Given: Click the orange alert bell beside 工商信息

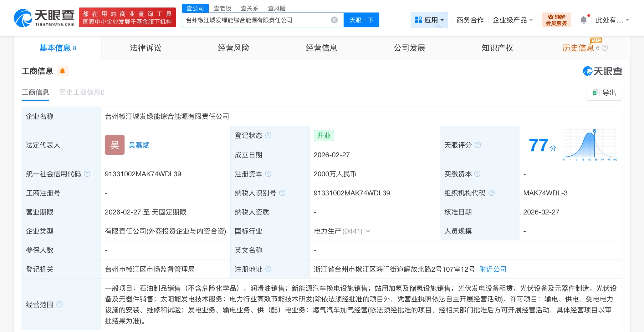Looking at the screenshot, I should click(62, 71).
